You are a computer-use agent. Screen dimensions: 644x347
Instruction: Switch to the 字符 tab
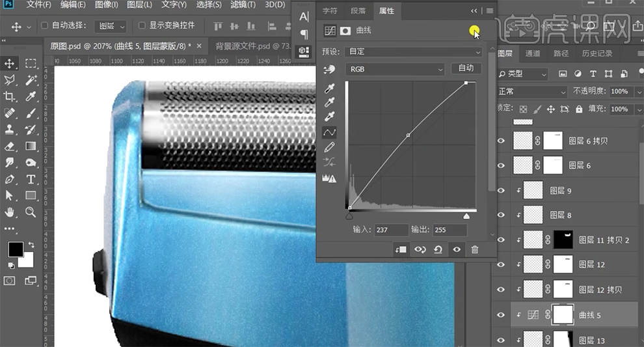tap(330, 11)
